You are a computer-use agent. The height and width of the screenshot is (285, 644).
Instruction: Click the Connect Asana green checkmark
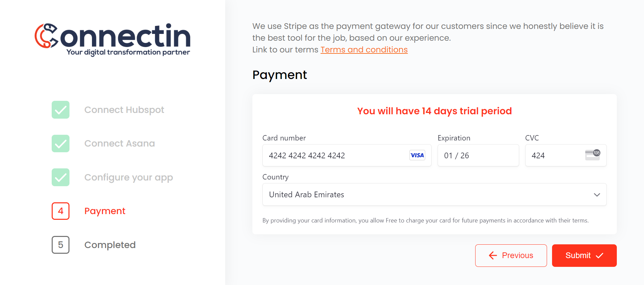click(61, 144)
